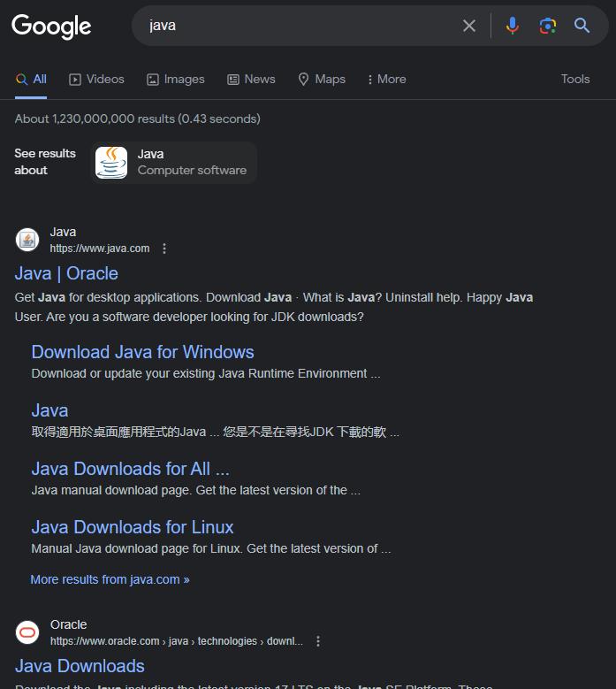Screen dimensions: 616x689
Task: Click the magnifying glass search button
Action: pos(582,26)
